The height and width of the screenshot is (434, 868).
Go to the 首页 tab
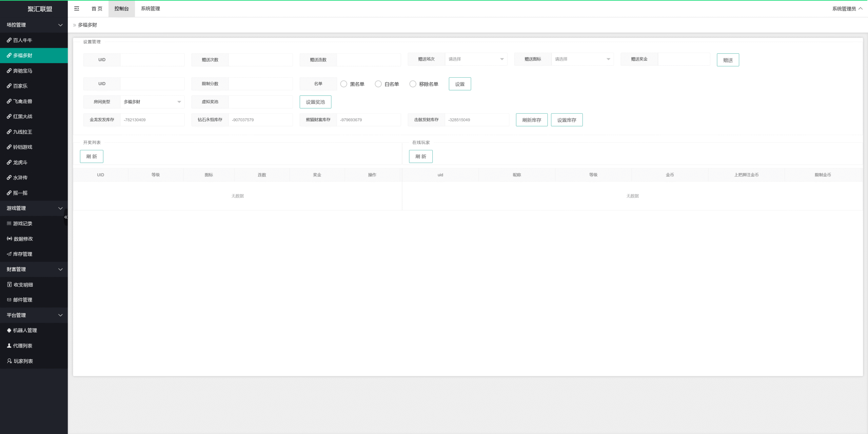pyautogui.click(x=97, y=8)
